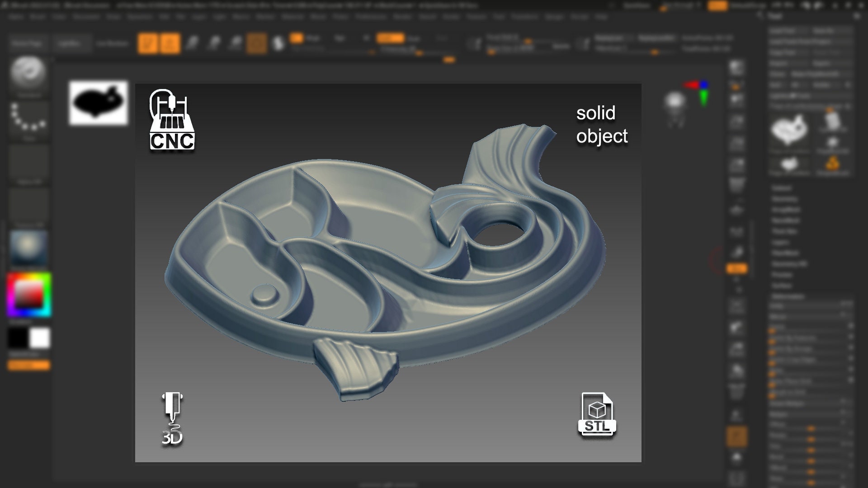Click the 3D model in the viewport
The image size is (868, 488).
tap(384, 262)
